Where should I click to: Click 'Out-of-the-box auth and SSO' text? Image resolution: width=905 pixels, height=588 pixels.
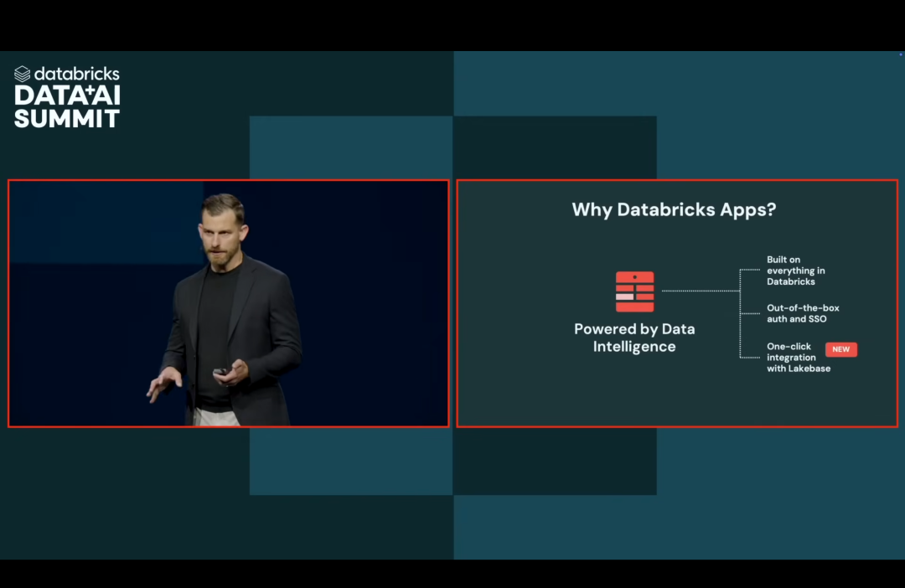pyautogui.click(x=803, y=313)
